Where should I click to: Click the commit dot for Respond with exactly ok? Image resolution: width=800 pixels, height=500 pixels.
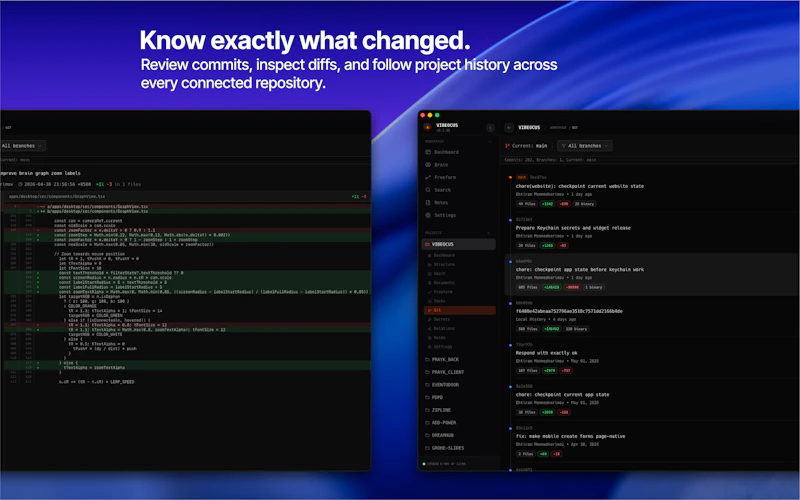510,345
